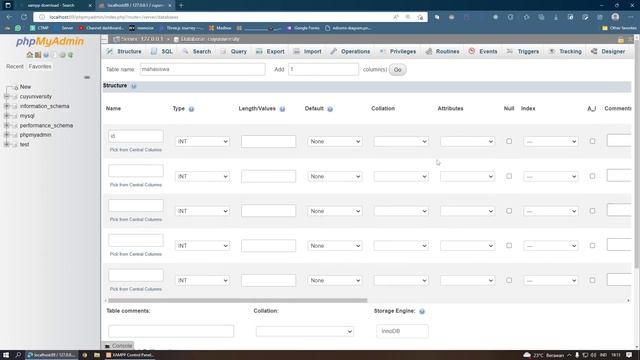
Task: Open the Windows Start menu
Action: [x=6, y=355]
